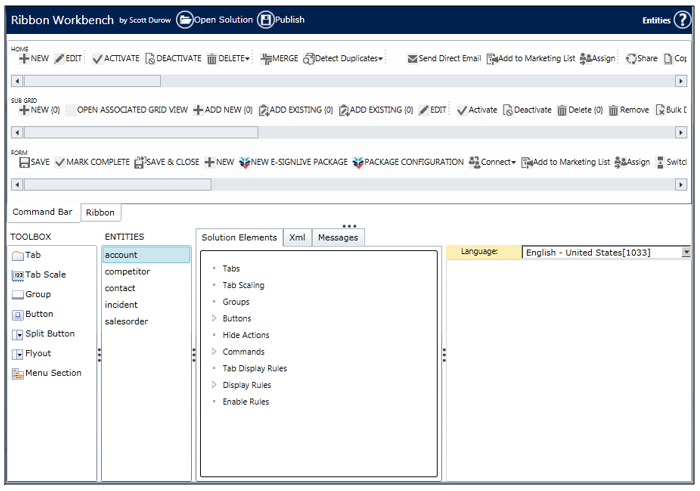Click the Open Solution icon
The height and width of the screenshot is (491, 700).
(185, 20)
